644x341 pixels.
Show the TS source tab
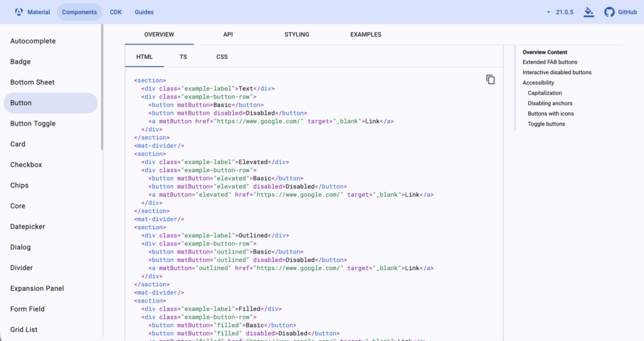pyautogui.click(x=183, y=57)
